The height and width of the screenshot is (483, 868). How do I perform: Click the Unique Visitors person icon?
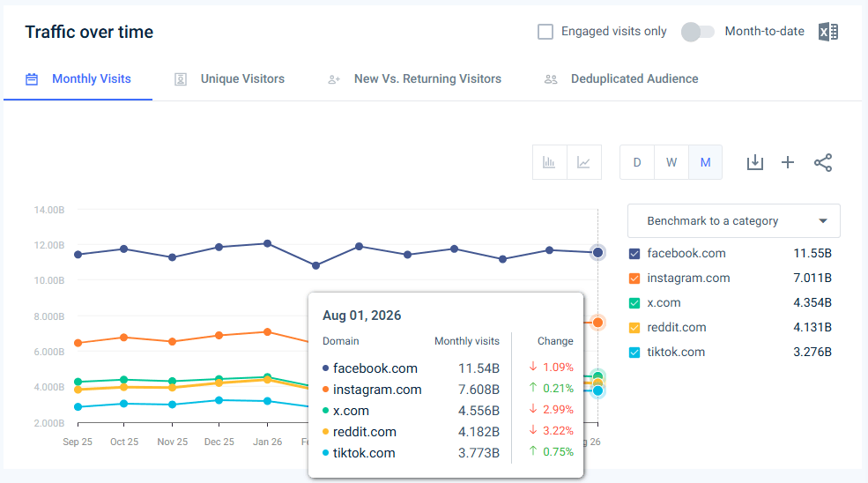(x=181, y=79)
